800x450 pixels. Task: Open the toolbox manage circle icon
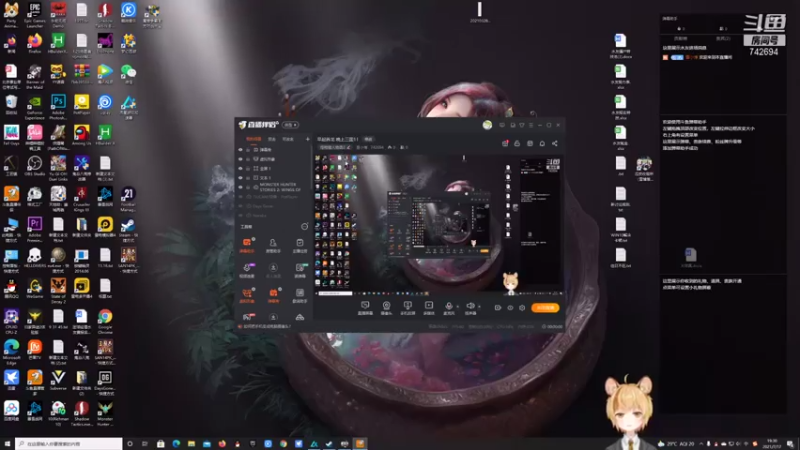point(305,227)
